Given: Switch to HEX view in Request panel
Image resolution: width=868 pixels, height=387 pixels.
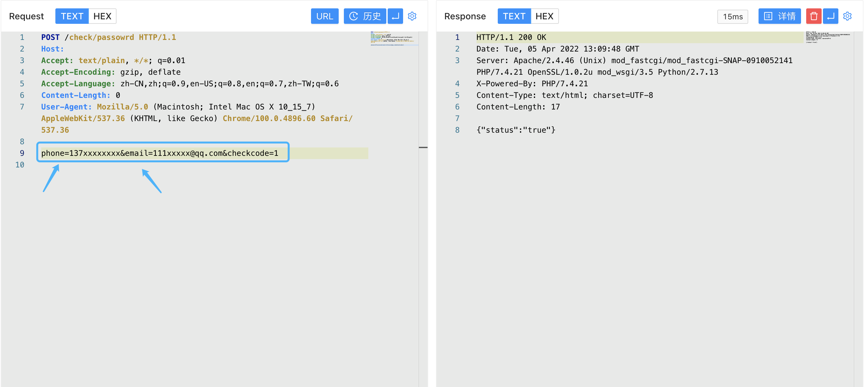Looking at the screenshot, I should tap(102, 16).
